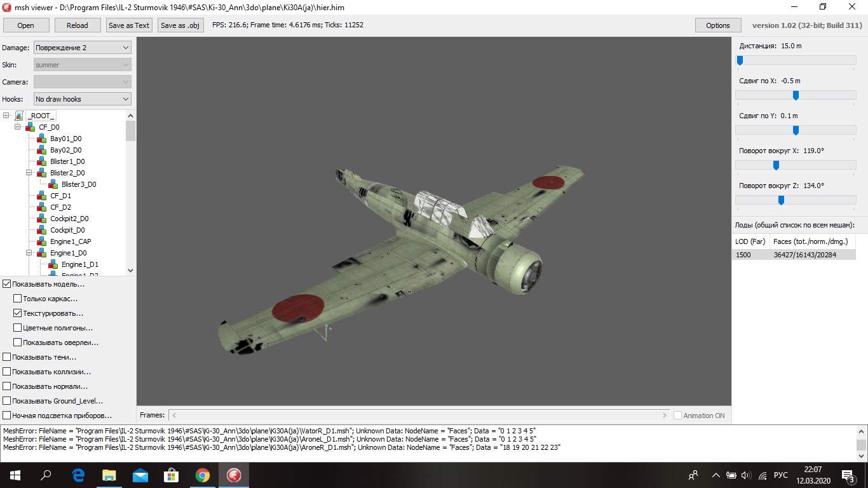Viewport: 868px width, 488px height.
Task: Click the Open button
Action: click(26, 25)
